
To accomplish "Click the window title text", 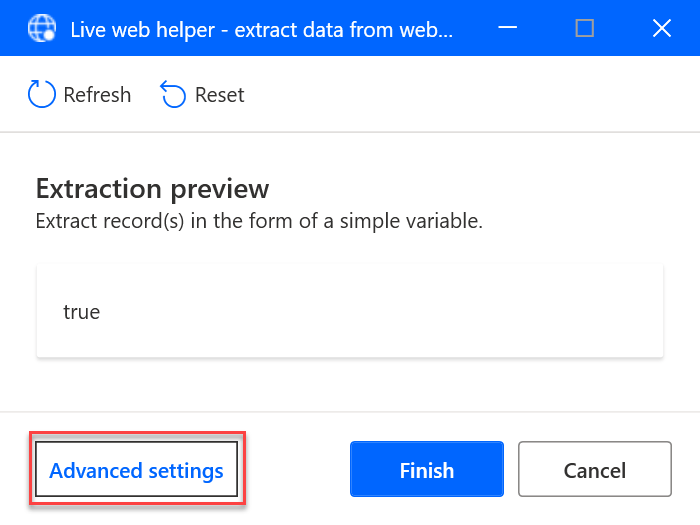I will (261, 29).
